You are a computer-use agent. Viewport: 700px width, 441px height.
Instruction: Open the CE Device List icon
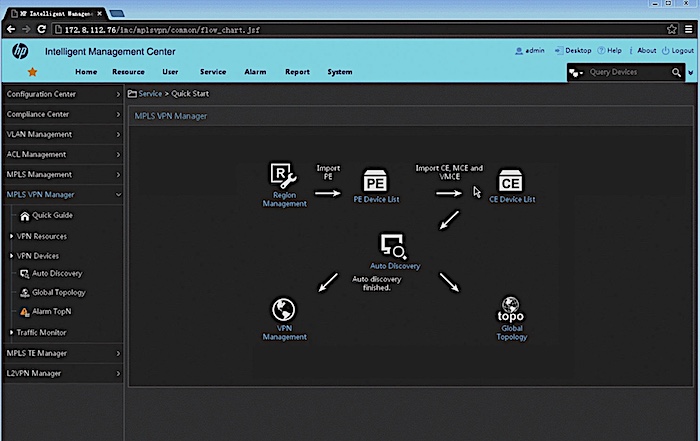tap(510, 181)
